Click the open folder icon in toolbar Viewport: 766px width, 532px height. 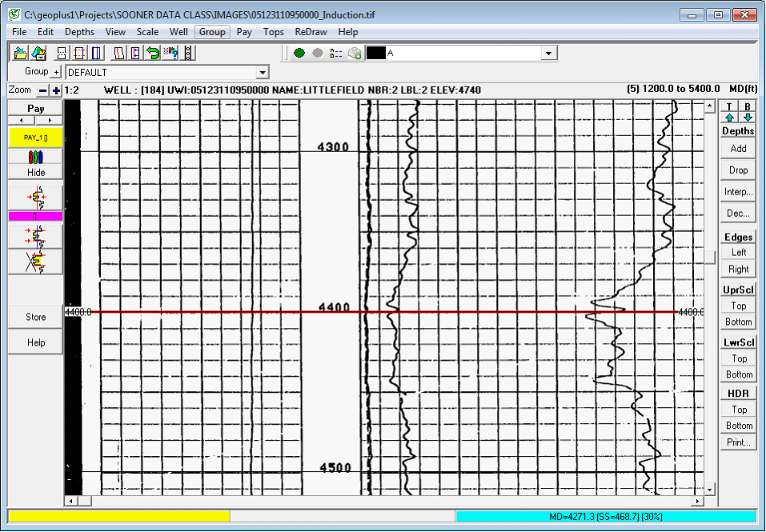click(x=20, y=53)
